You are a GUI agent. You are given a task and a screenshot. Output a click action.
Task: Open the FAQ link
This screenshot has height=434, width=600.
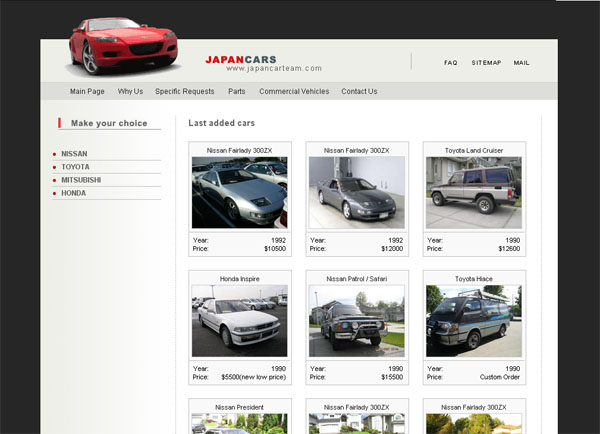(450, 63)
